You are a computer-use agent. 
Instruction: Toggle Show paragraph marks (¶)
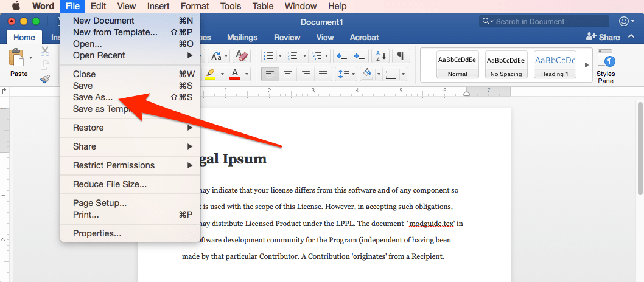pyautogui.click(x=400, y=56)
